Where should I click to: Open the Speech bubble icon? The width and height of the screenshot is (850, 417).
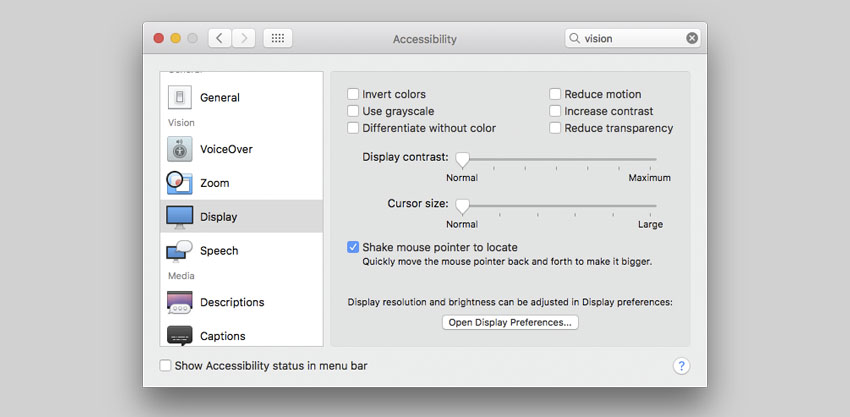pyautogui.click(x=180, y=250)
